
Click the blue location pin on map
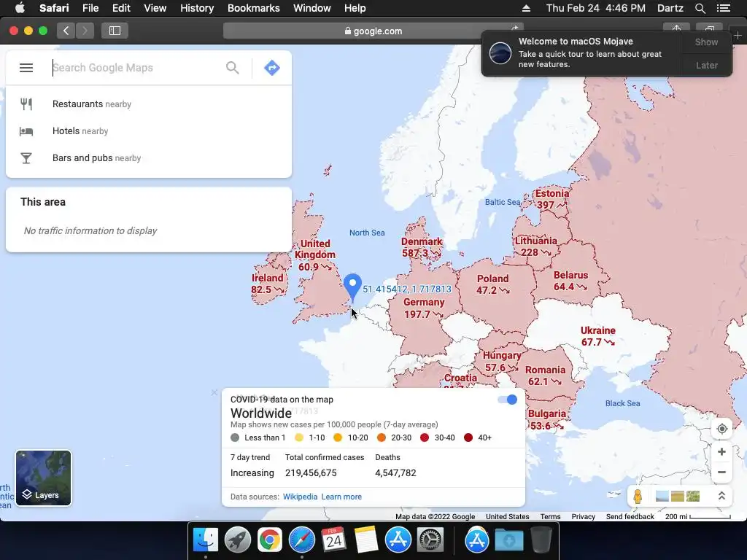tap(352, 287)
